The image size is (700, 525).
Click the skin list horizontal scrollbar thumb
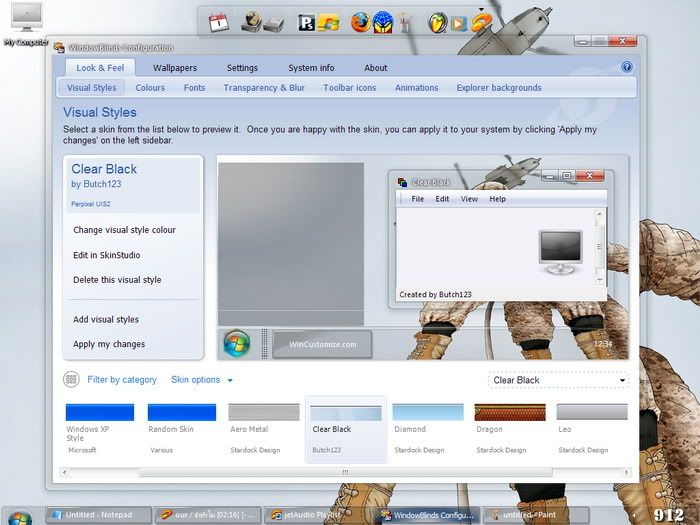345,472
